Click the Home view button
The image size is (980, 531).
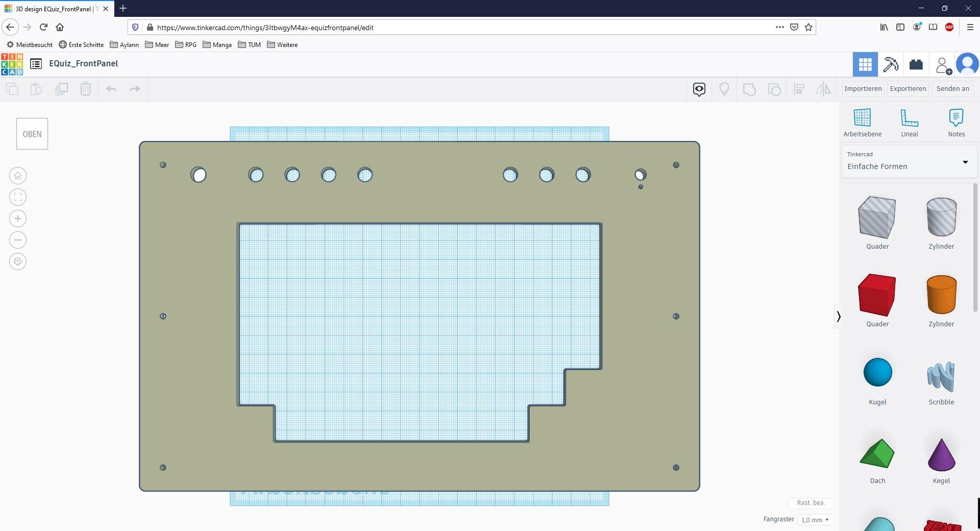click(x=18, y=176)
